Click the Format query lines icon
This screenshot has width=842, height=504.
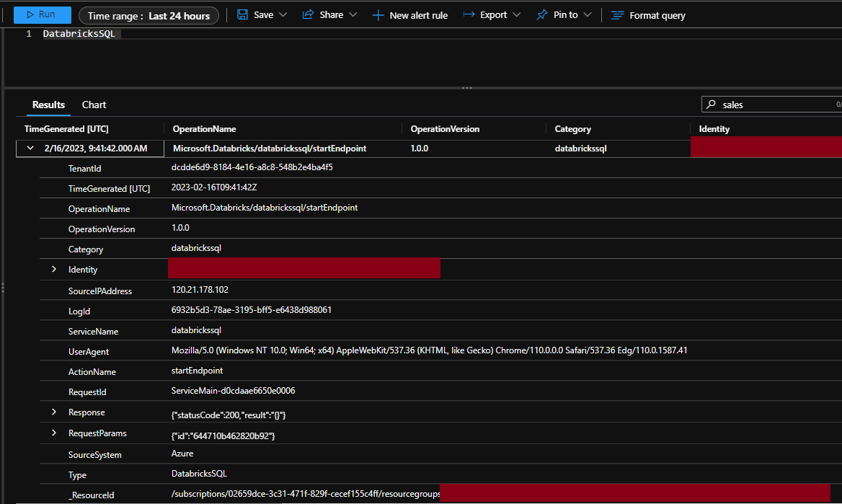pos(618,15)
